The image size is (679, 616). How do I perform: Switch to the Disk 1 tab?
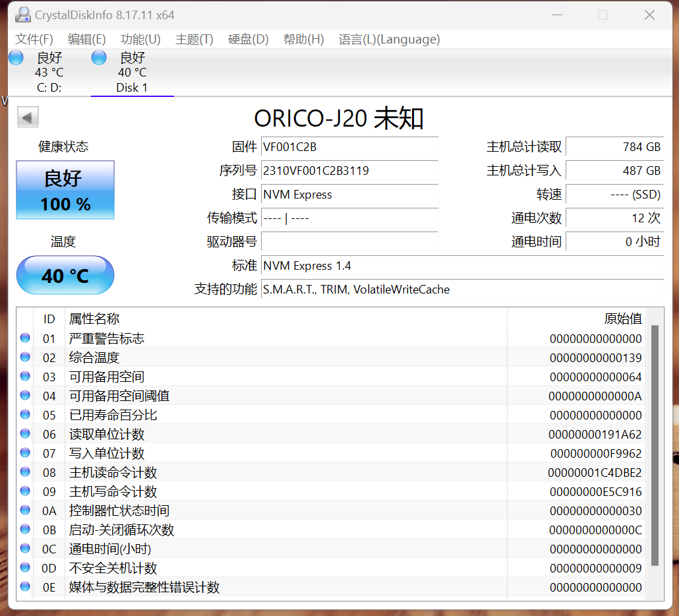point(132,73)
